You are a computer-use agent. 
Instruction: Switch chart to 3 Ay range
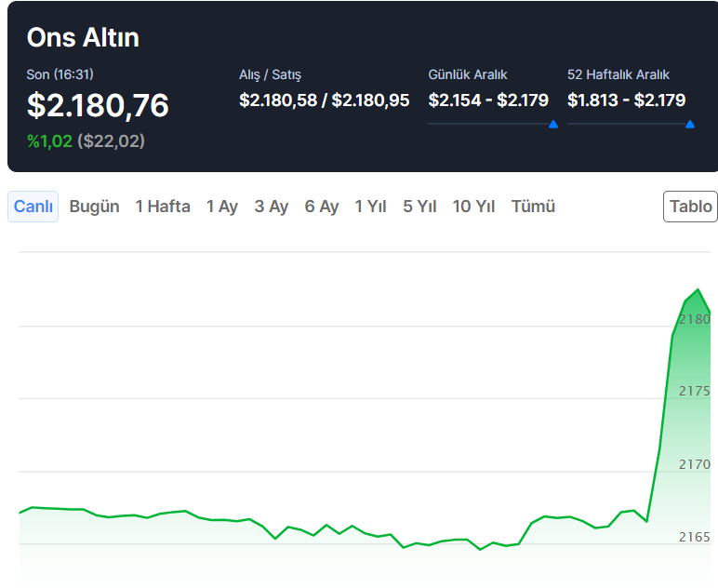coord(272,207)
